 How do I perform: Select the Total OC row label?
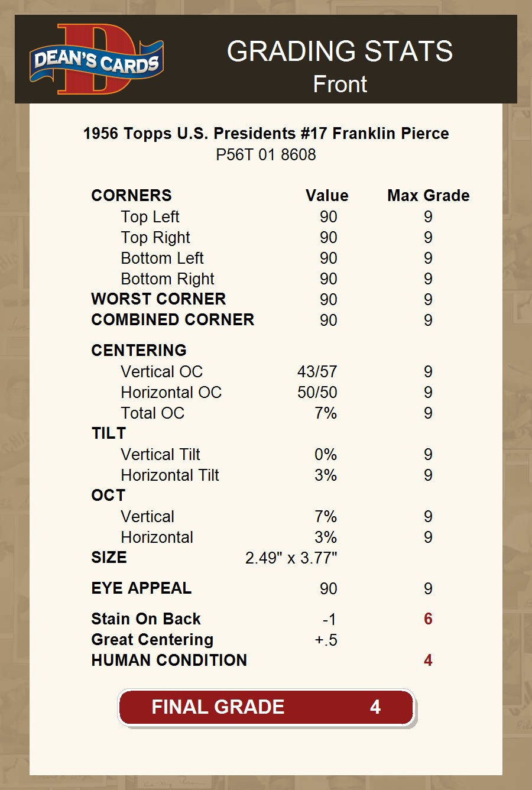[x=153, y=413]
